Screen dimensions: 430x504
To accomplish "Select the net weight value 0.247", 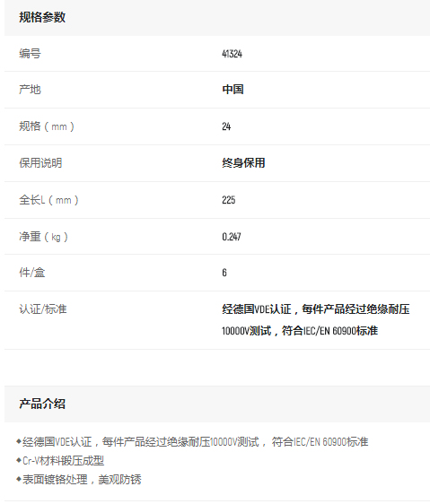I will [x=232, y=237].
